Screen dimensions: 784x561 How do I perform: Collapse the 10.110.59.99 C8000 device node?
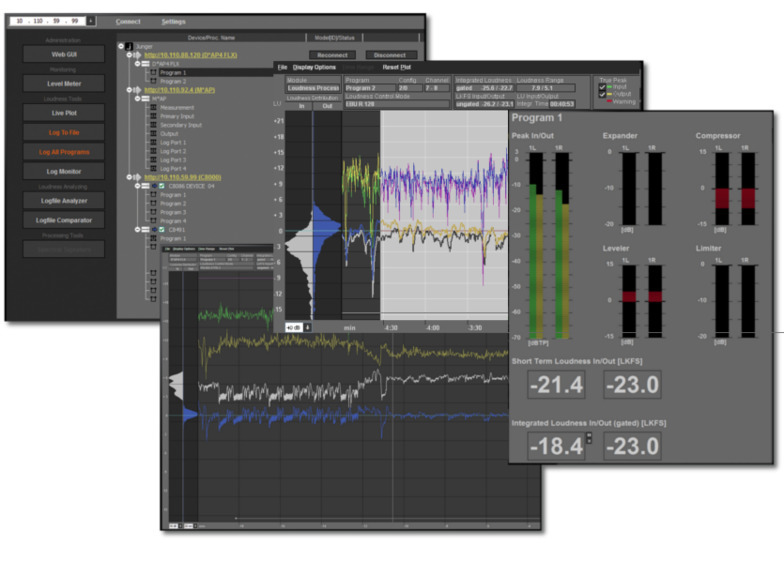[x=131, y=177]
